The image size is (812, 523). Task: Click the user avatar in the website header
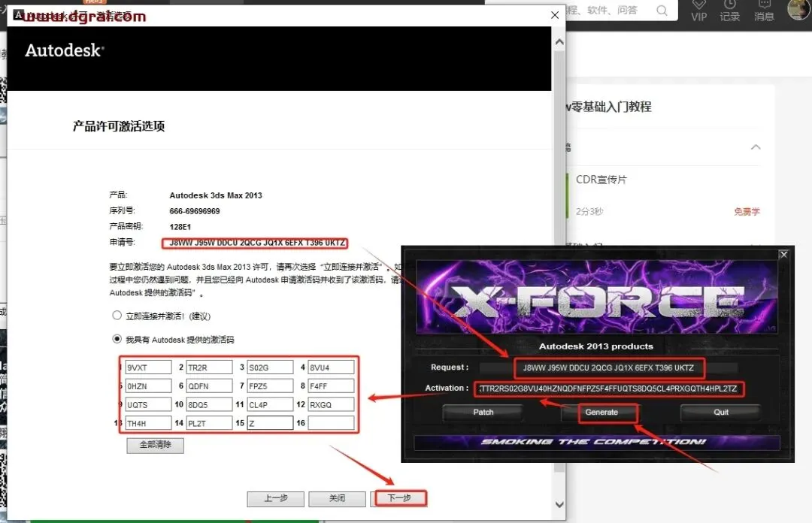(x=798, y=9)
